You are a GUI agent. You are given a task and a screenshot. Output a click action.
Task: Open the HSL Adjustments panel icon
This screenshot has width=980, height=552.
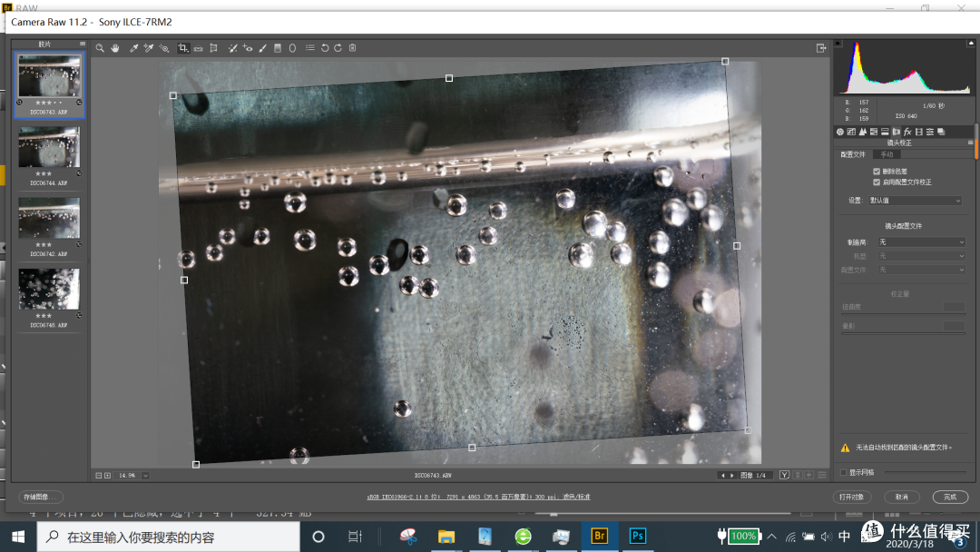tap(874, 132)
